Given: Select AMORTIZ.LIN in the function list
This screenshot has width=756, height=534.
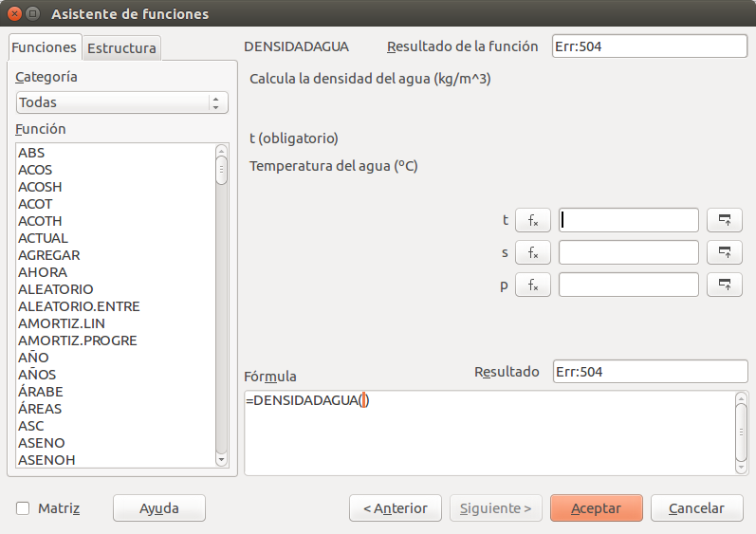Looking at the screenshot, I should point(116,323).
